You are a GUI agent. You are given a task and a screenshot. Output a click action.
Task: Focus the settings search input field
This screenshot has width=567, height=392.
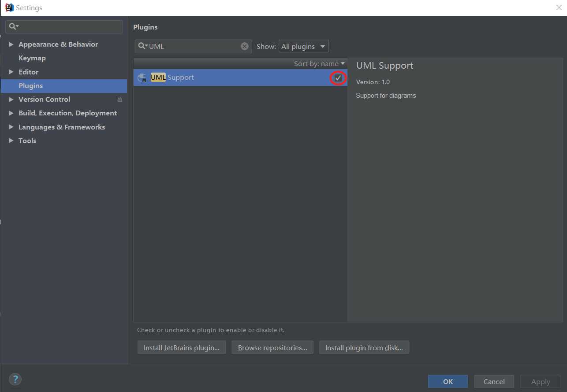[x=64, y=26]
